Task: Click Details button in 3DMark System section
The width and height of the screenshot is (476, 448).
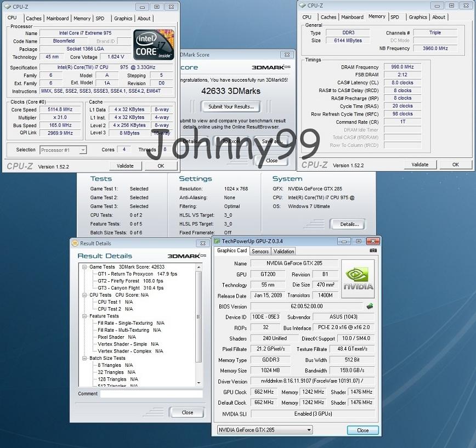Action: coord(349,224)
